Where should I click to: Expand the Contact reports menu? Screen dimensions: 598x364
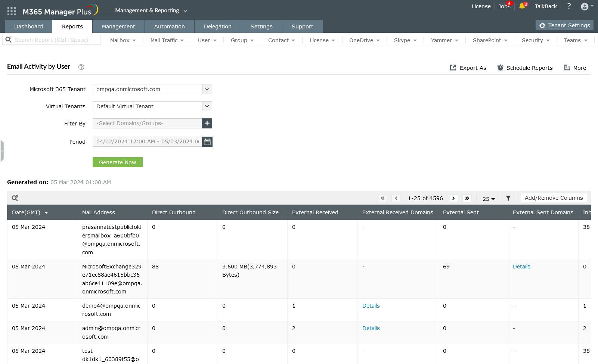point(282,40)
